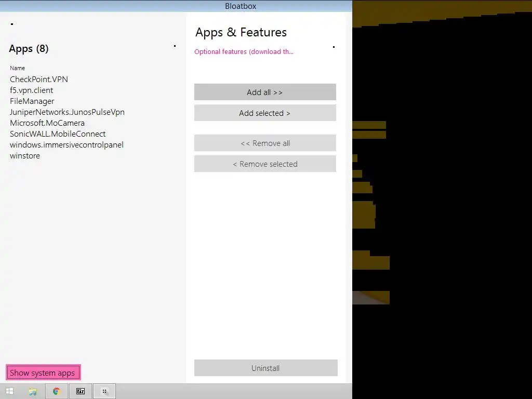Select the FileManager app entry

click(32, 101)
